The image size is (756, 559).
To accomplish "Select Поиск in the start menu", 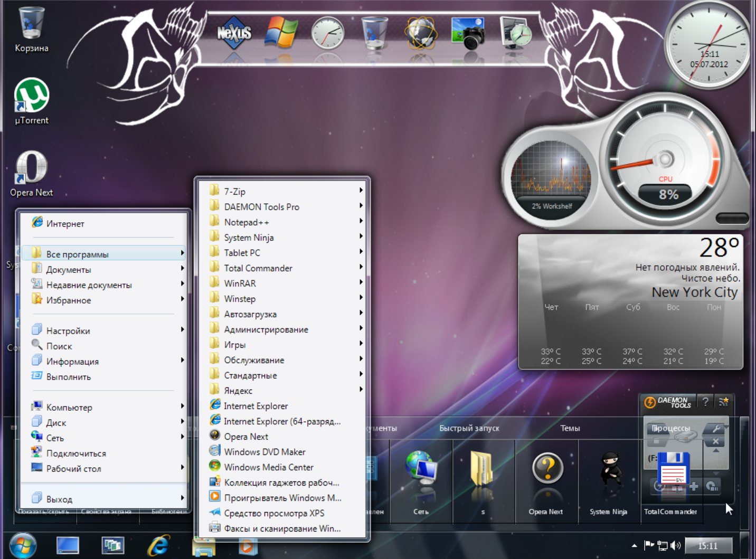I will coord(104,346).
